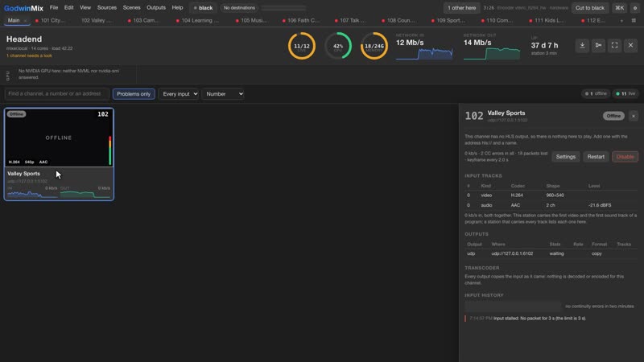644x362 pixels.
Task: Close the Headend panel with X
Action: [x=630, y=45]
